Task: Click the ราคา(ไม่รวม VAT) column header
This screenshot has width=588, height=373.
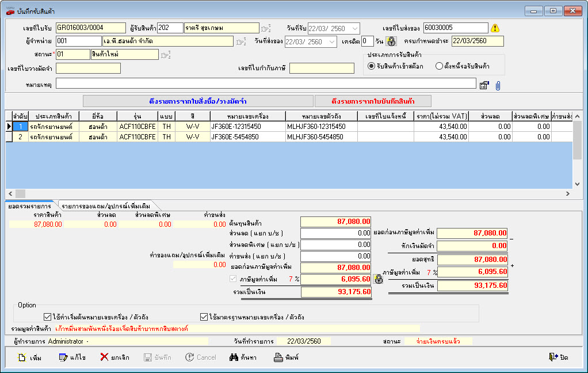Action: click(441, 116)
